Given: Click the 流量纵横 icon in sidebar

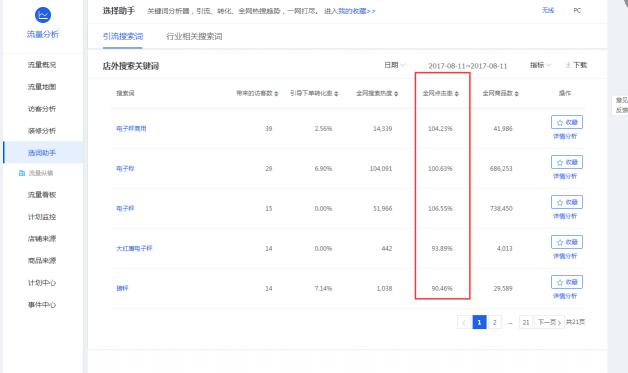Looking at the screenshot, I should tap(22, 173).
